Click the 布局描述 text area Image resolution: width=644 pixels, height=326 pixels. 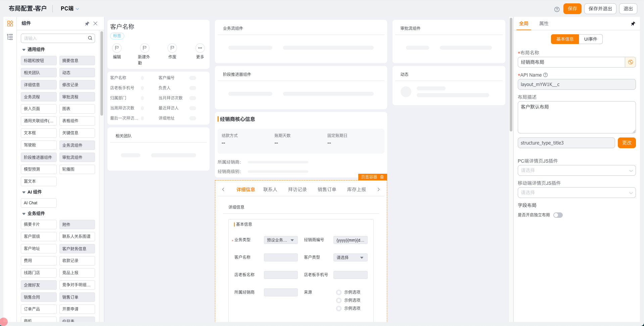point(577,117)
